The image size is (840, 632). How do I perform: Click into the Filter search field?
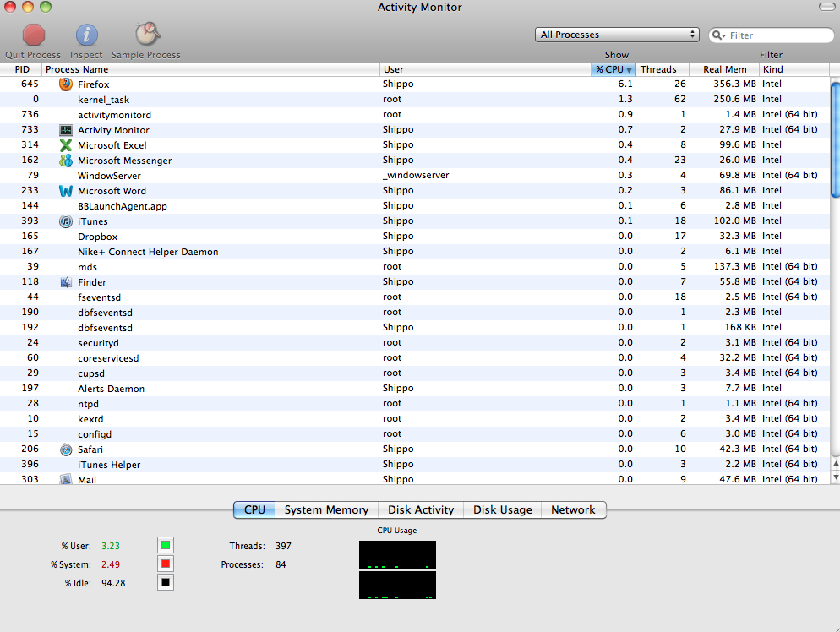[772, 35]
